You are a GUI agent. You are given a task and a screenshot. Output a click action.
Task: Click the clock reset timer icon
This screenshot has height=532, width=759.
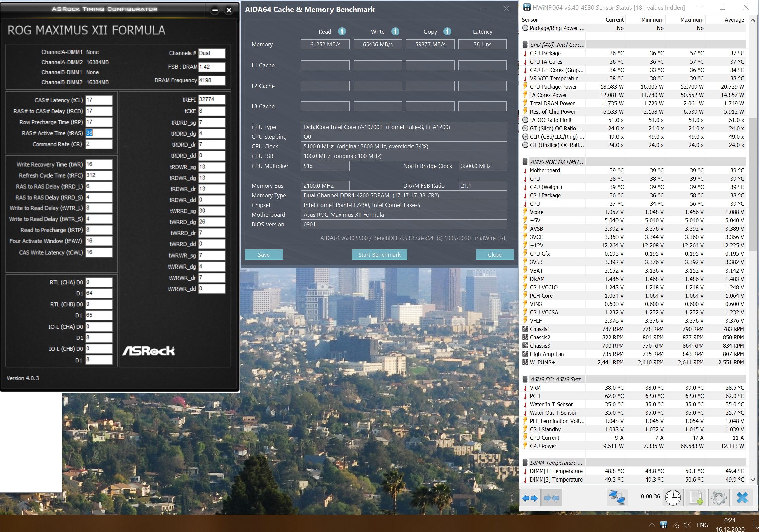[x=673, y=498]
